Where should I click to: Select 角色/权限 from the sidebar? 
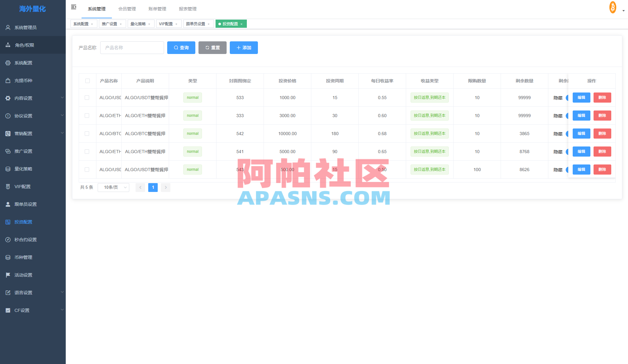[x=23, y=45]
